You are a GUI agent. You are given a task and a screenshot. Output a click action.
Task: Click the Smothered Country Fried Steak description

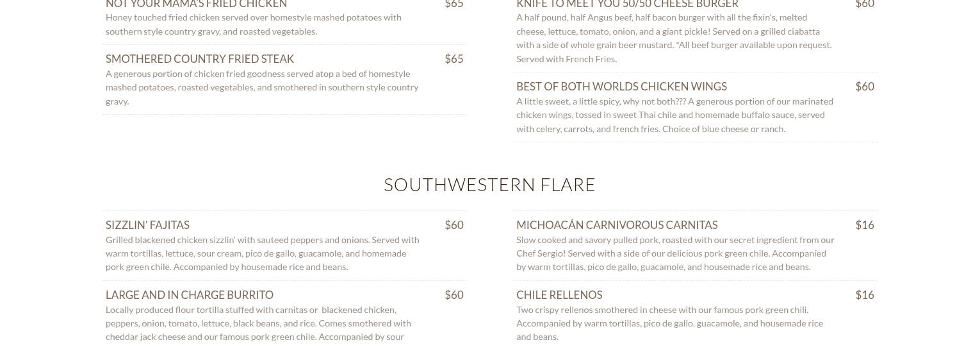pyautogui.click(x=262, y=87)
